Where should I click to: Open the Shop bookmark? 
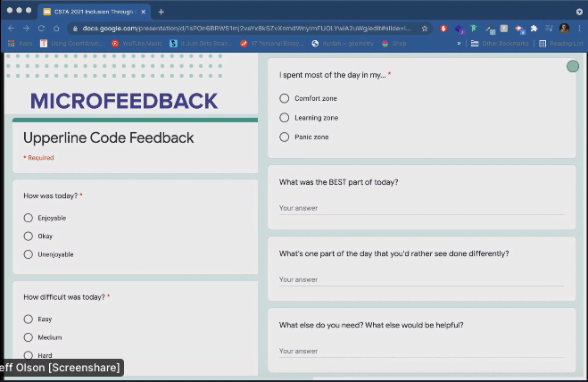click(x=394, y=44)
